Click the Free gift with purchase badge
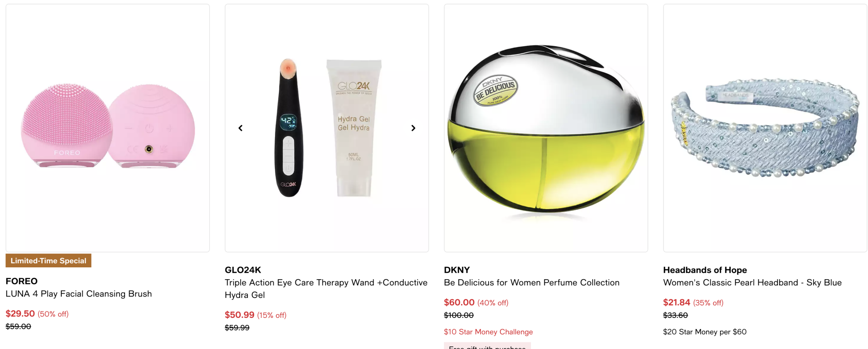Screen dimensions: 868x349 (x=487, y=346)
